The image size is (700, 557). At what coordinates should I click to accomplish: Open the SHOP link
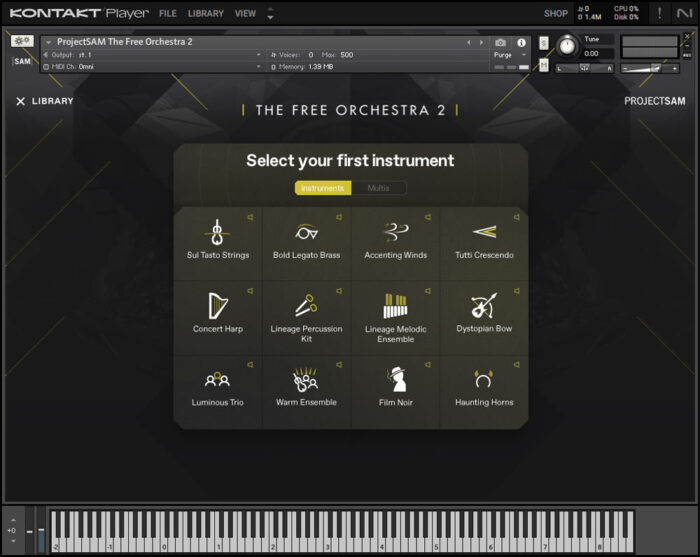click(556, 13)
